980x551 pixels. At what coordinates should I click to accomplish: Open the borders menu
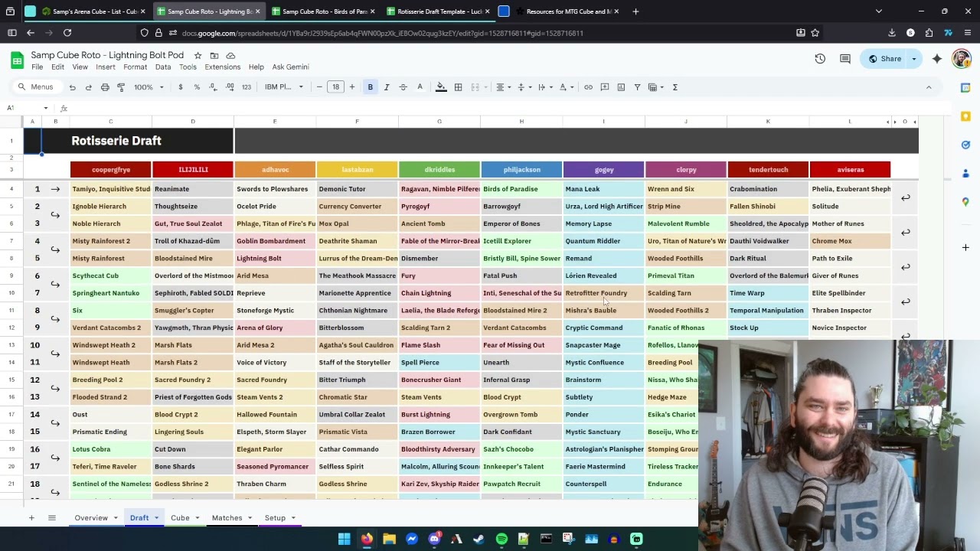coord(458,87)
